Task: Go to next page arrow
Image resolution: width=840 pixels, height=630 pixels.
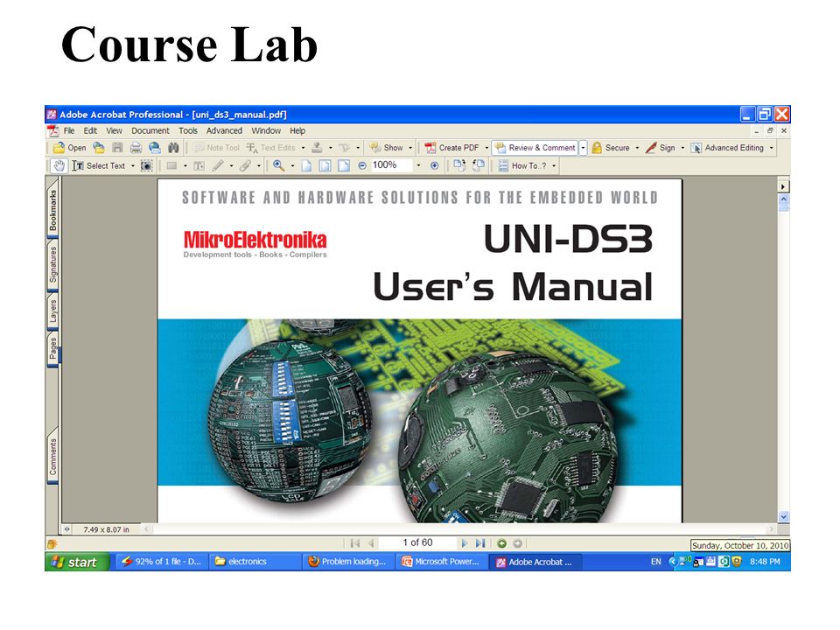Action: pyautogui.click(x=464, y=543)
